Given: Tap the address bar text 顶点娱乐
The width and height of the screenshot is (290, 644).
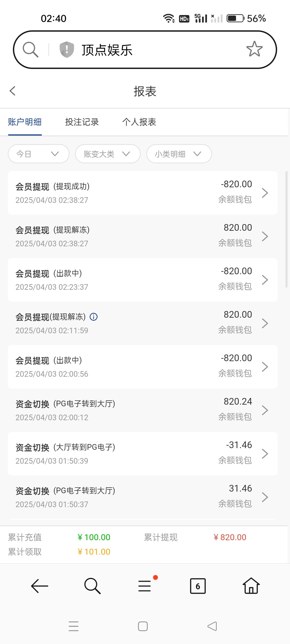Looking at the screenshot, I should pos(107,50).
